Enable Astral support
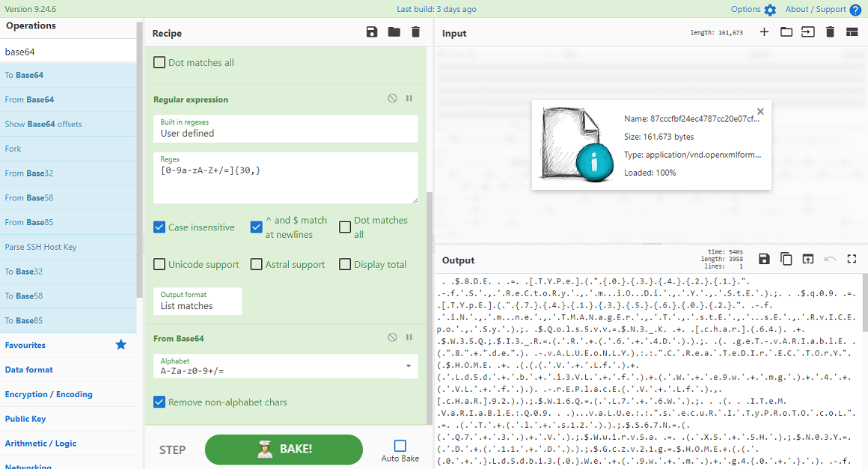This screenshot has width=868, height=469. [257, 264]
